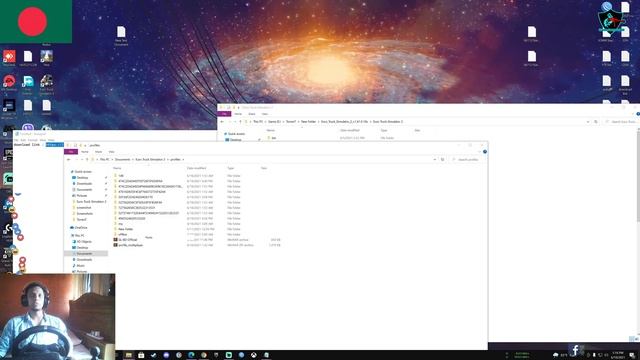
Task: Click search box in Euro Truck Simulator 2 window
Action: tap(621, 122)
